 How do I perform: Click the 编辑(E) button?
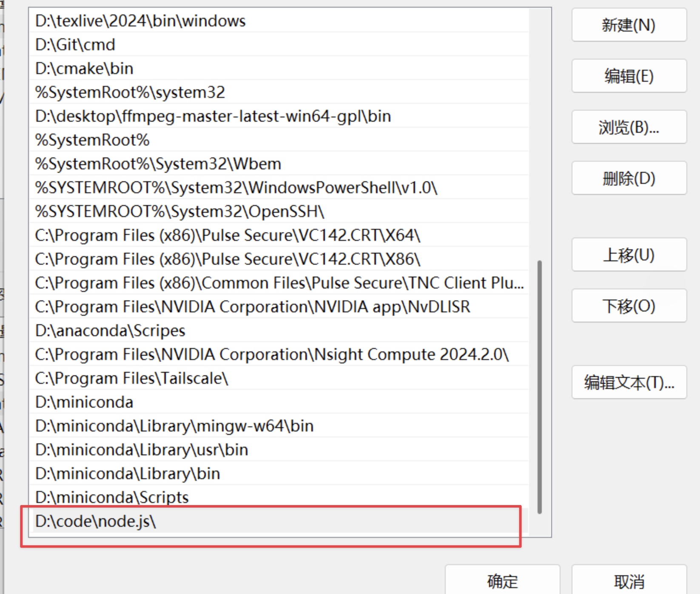tap(629, 77)
